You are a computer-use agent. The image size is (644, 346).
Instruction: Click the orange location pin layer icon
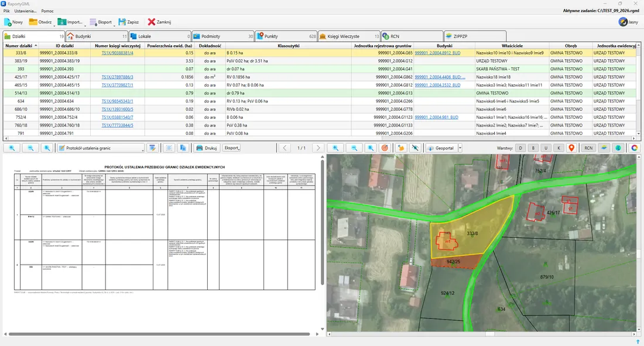(571, 148)
